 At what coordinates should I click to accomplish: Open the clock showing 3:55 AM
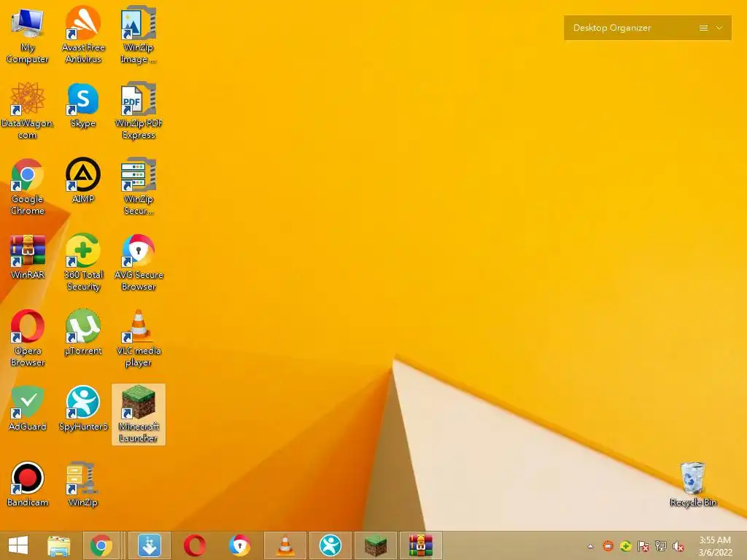(715, 546)
